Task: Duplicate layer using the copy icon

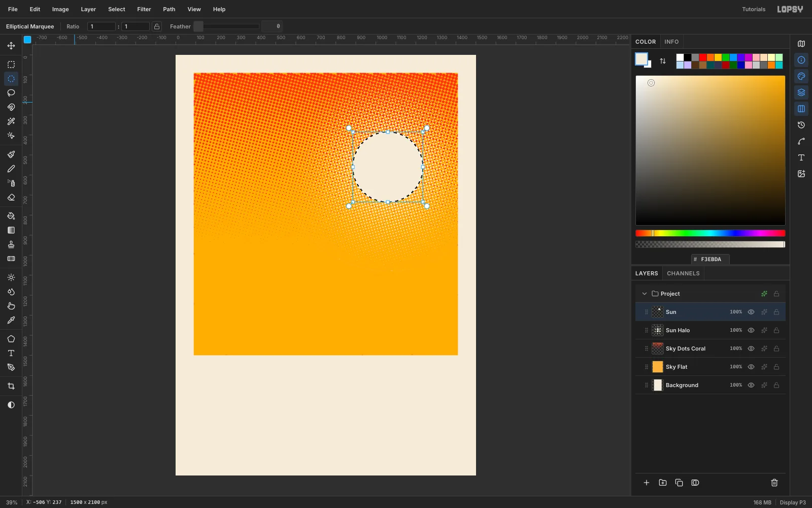Action: point(679,483)
